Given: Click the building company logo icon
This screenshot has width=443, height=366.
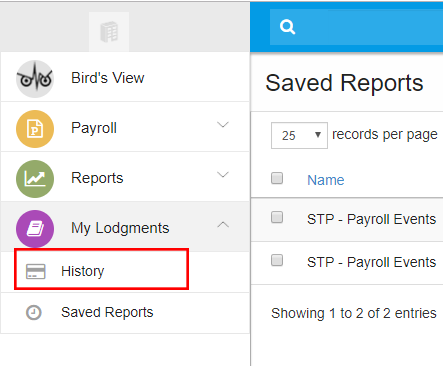Looking at the screenshot, I should coord(109,32).
